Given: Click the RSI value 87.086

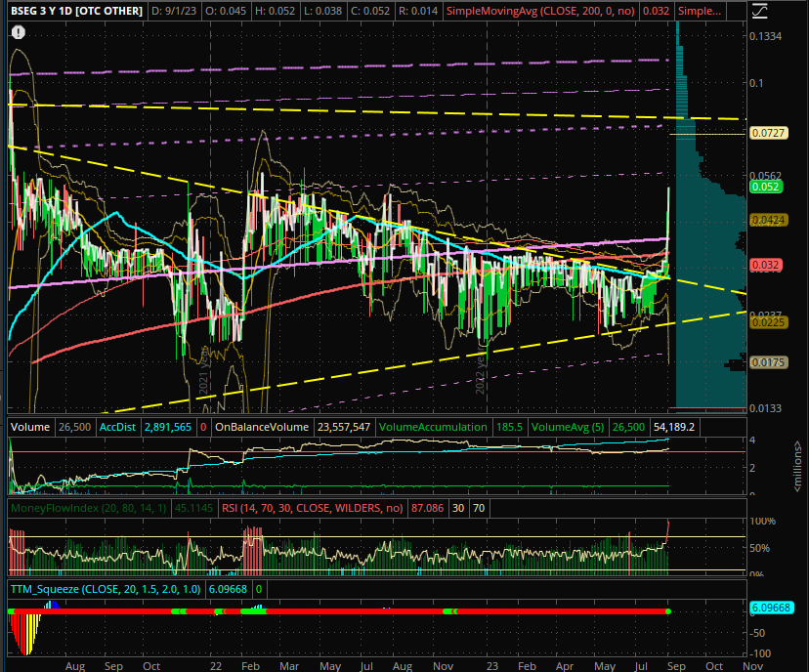Looking at the screenshot, I should 427,508.
